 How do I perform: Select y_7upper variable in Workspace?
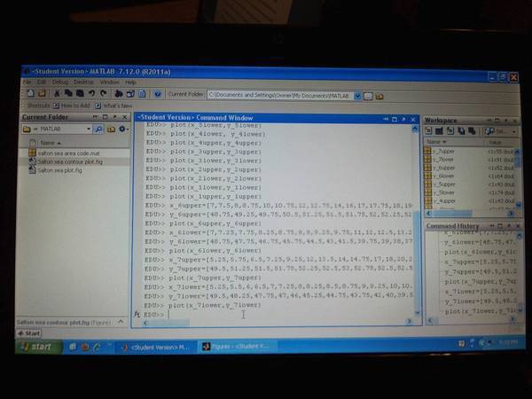click(443, 152)
